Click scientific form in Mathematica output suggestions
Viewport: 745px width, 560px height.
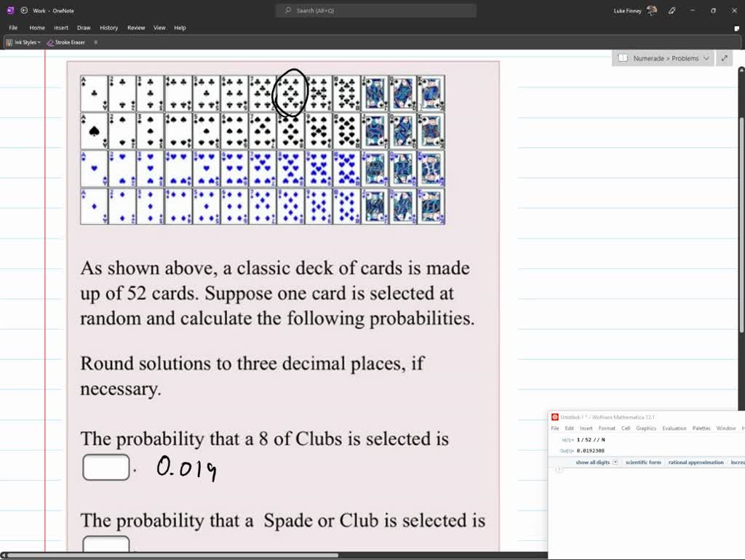pos(643,462)
